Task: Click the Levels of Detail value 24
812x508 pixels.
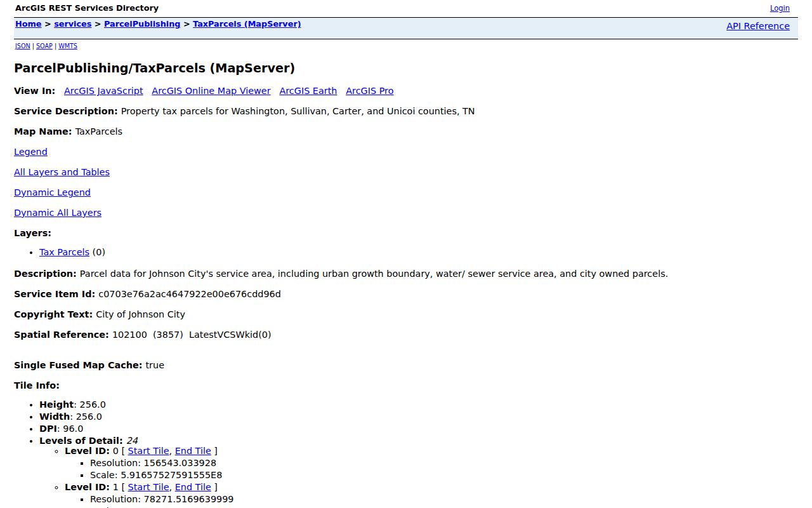Action: tap(132, 441)
